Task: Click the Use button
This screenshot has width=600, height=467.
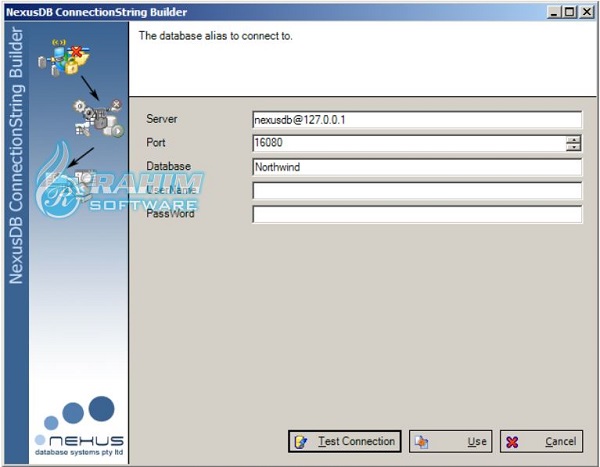Action: (x=450, y=441)
